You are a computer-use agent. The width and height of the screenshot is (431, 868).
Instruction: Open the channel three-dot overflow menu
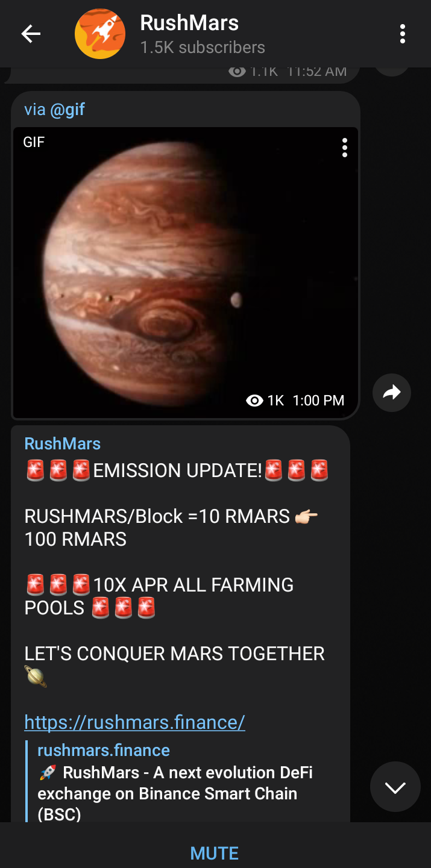pos(403,34)
